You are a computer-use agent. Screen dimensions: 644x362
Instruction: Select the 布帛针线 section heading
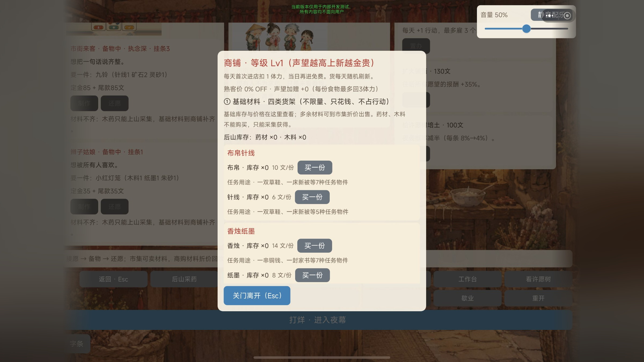(x=241, y=153)
